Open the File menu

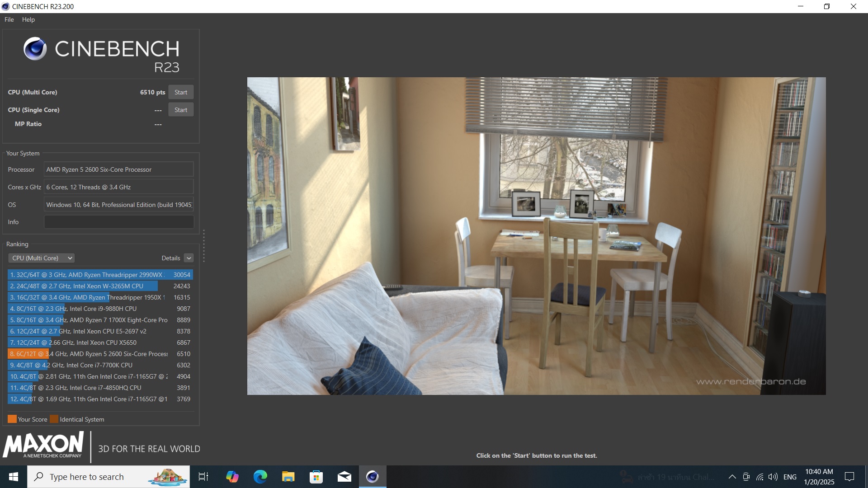[9, 19]
